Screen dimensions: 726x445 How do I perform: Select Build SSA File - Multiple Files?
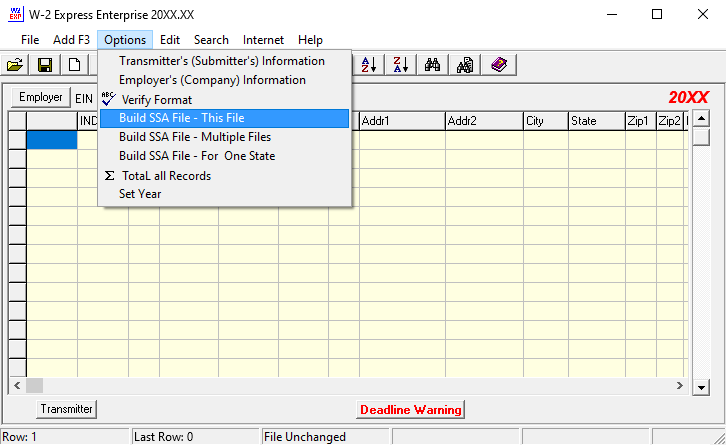pyautogui.click(x=194, y=137)
